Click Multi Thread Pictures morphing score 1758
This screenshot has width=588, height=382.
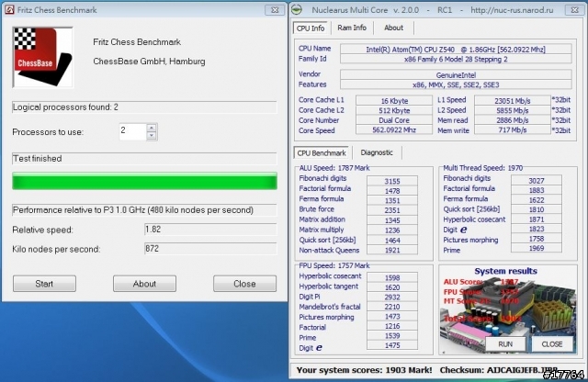537,239
